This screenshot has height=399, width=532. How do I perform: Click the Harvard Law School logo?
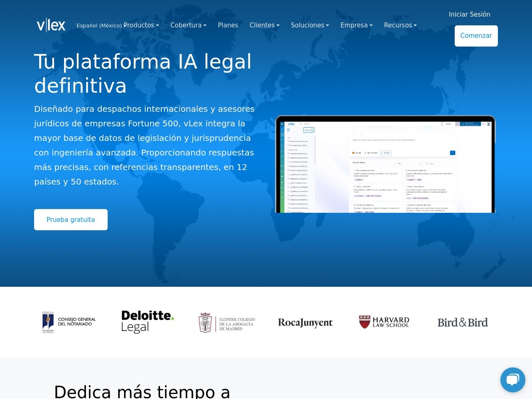tap(384, 322)
